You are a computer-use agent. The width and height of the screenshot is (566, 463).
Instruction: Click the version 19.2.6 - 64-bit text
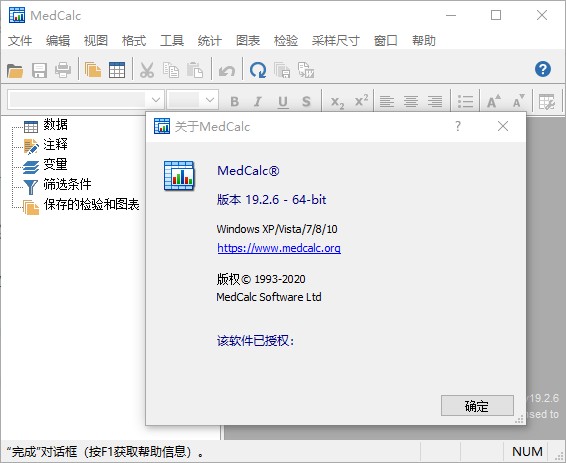271,200
